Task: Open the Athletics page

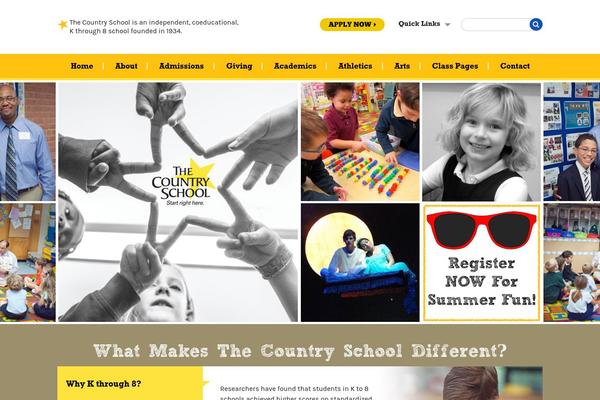Action: [x=355, y=66]
